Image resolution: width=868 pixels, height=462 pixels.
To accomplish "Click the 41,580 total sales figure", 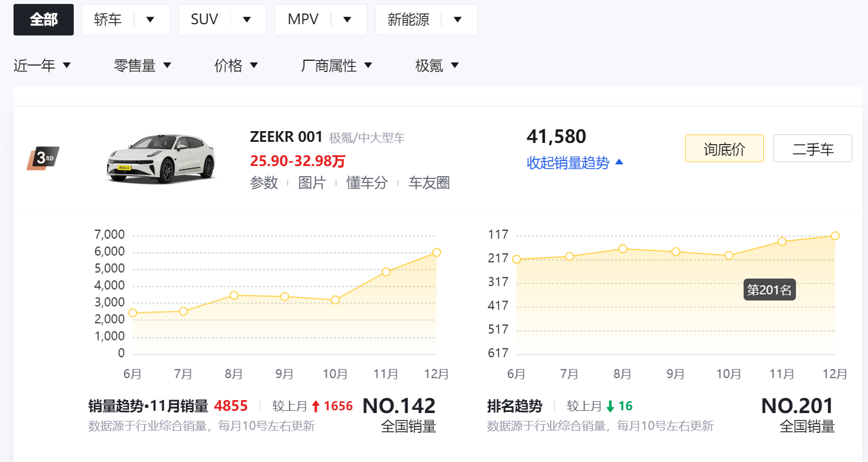I will click(556, 137).
